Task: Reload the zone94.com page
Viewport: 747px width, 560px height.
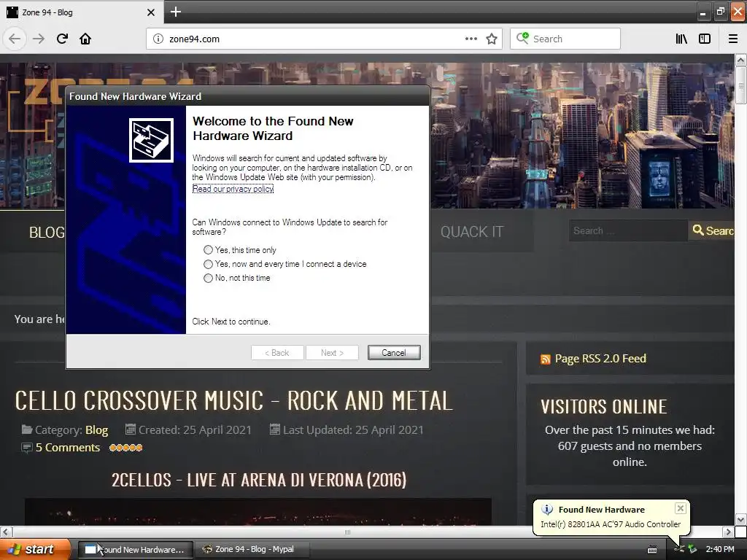Action: [x=62, y=39]
